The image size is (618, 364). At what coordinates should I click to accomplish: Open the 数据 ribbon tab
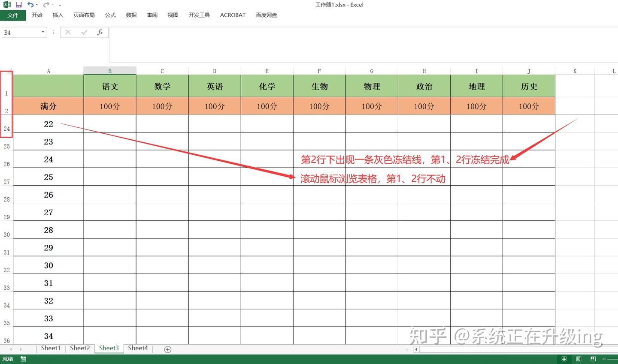coord(131,15)
